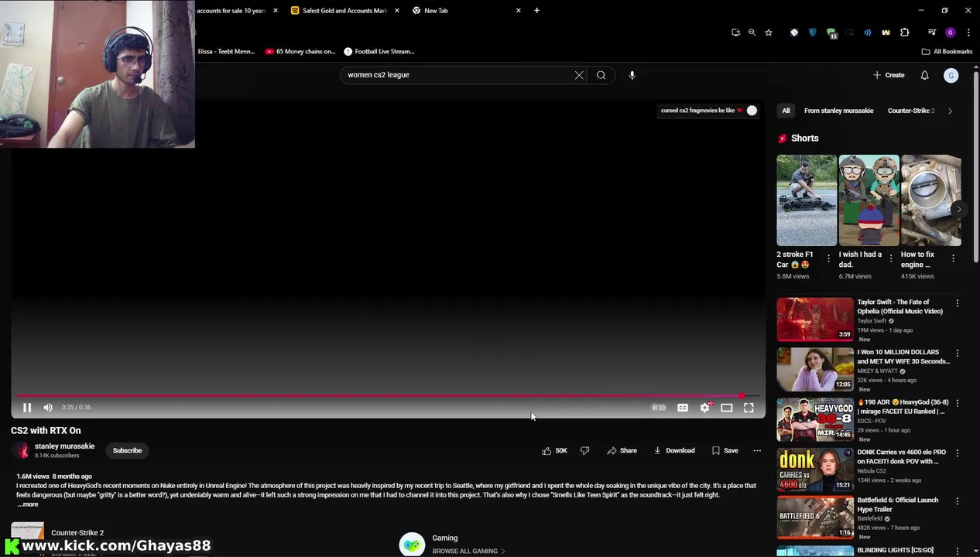The width and height of the screenshot is (980, 557).
Task: Dislike the video with thumbs down
Action: (x=585, y=450)
